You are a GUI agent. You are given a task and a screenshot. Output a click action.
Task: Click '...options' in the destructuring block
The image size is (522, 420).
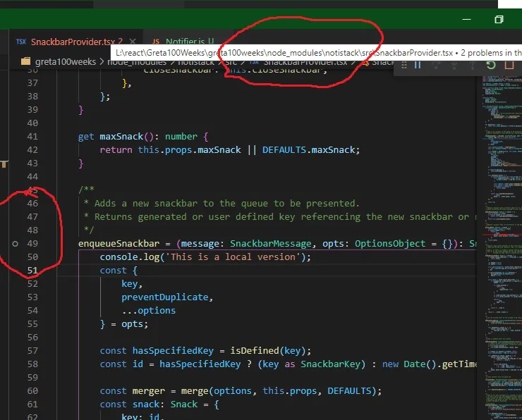pos(148,311)
